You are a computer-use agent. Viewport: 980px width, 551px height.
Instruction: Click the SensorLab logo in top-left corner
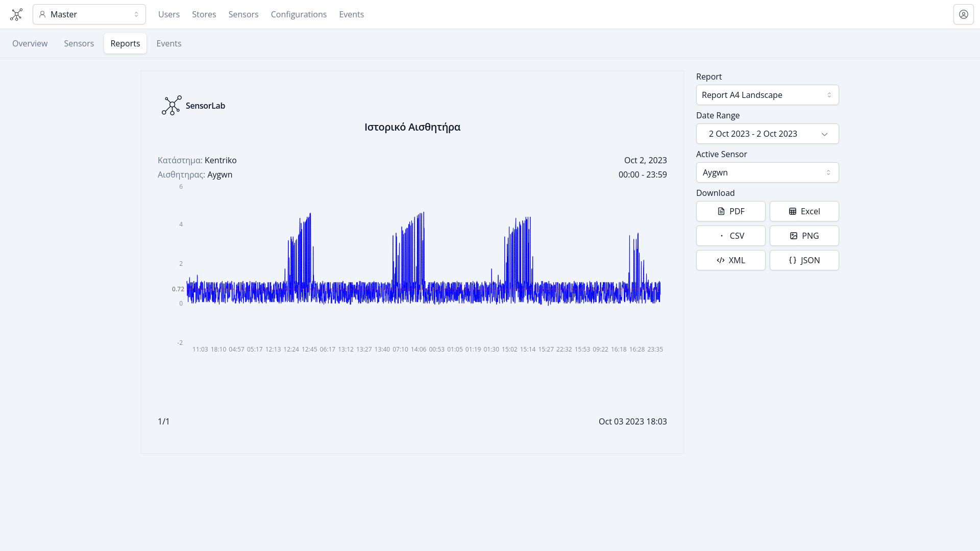pyautogui.click(x=16, y=14)
